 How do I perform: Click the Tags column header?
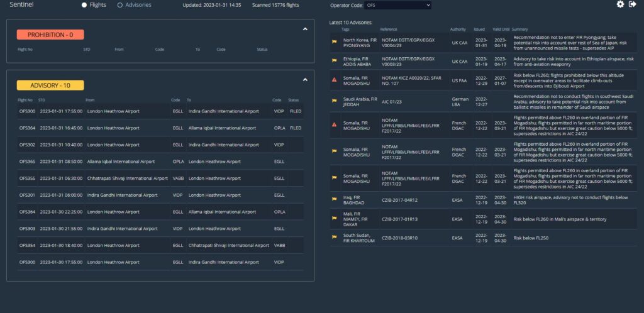click(x=345, y=30)
